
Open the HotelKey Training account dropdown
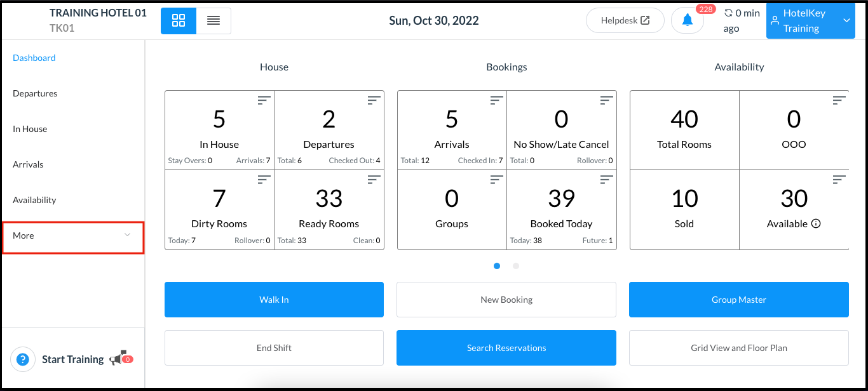(x=810, y=20)
